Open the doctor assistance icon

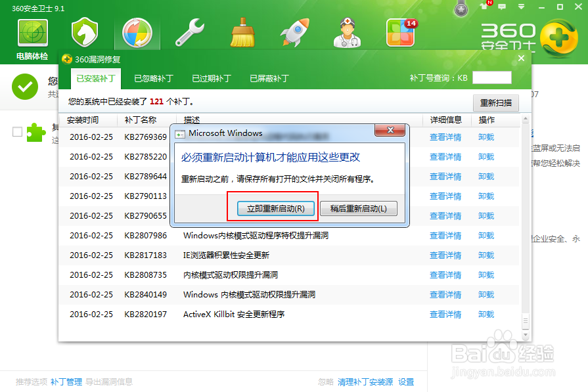point(348,33)
